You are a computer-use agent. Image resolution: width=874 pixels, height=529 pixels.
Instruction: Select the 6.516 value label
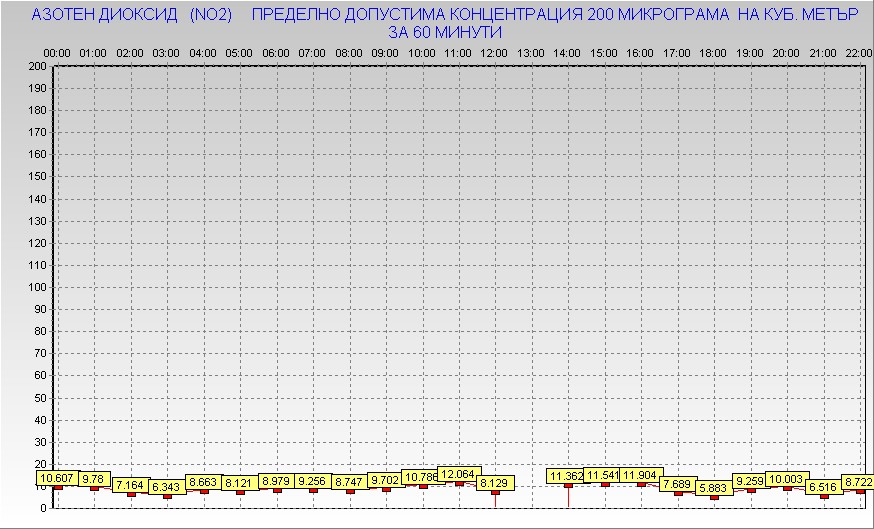pos(824,487)
